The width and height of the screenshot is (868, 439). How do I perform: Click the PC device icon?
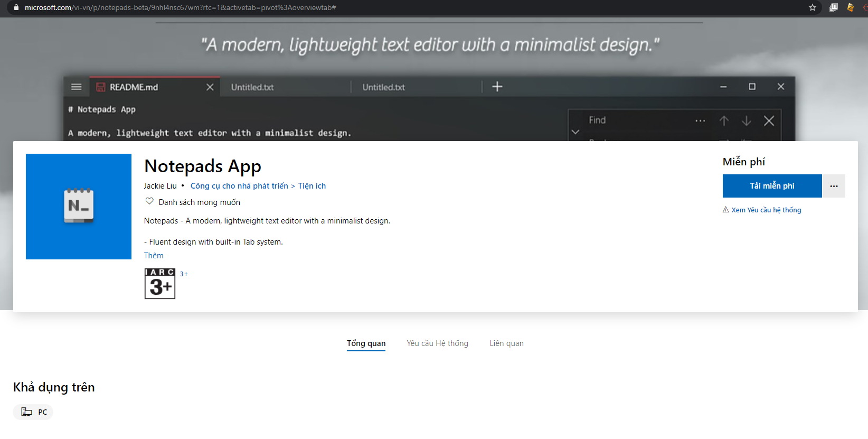tap(26, 412)
